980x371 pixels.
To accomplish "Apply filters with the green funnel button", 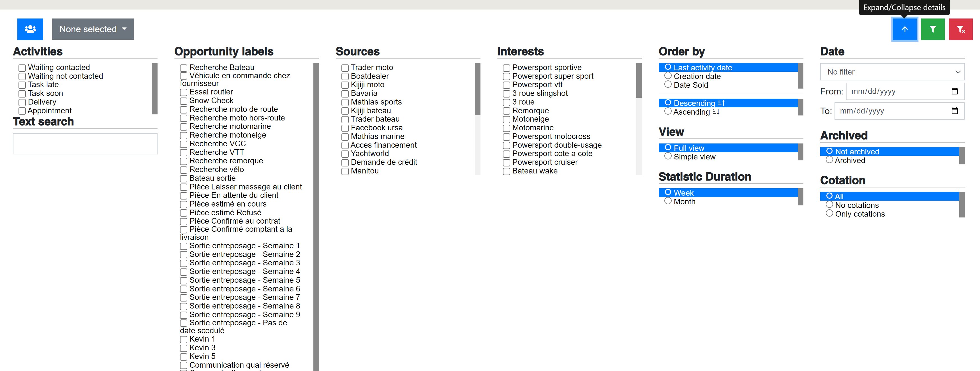I will point(932,29).
